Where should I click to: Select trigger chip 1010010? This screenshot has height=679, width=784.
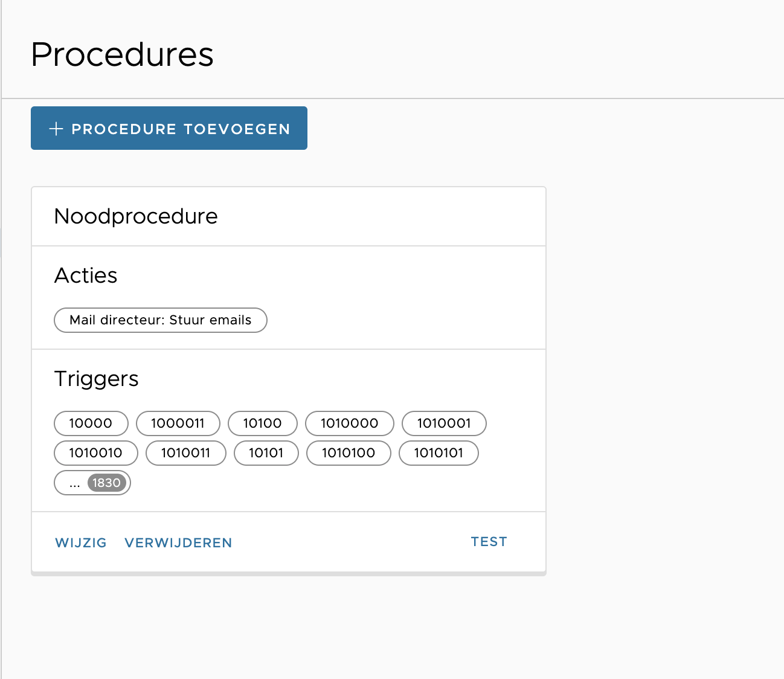(95, 453)
